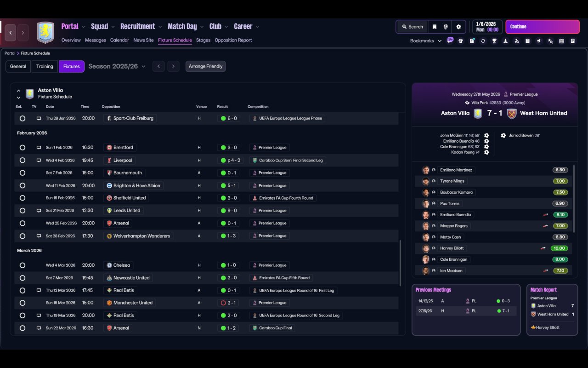This screenshot has height=368, width=588.
Task: Select radio button for 25 Feb Arsenal match
Action: (x=22, y=223)
